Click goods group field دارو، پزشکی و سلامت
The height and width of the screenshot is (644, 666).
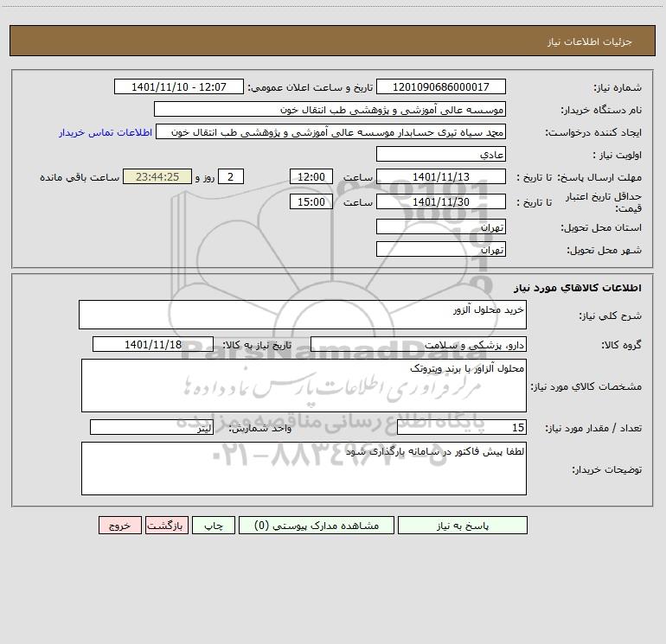coord(419,344)
